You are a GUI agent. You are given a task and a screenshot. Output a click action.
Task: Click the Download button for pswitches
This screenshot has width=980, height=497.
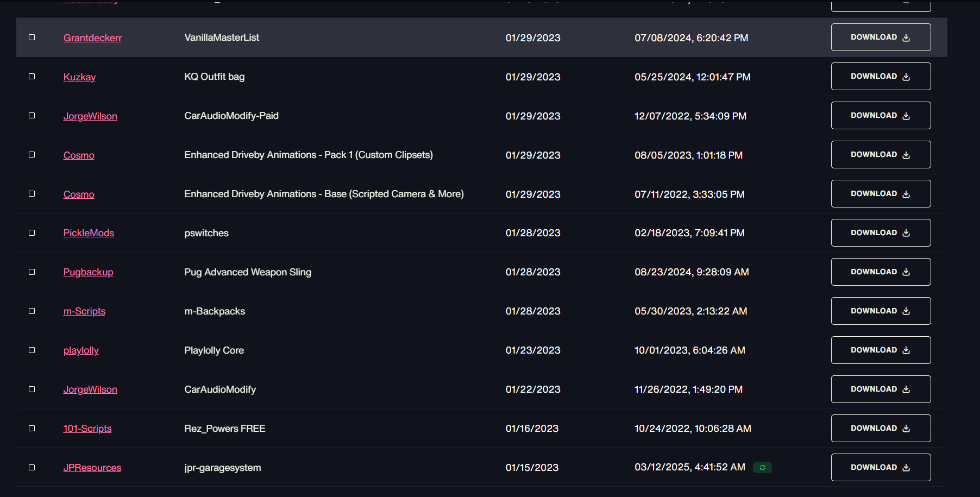pyautogui.click(x=881, y=233)
